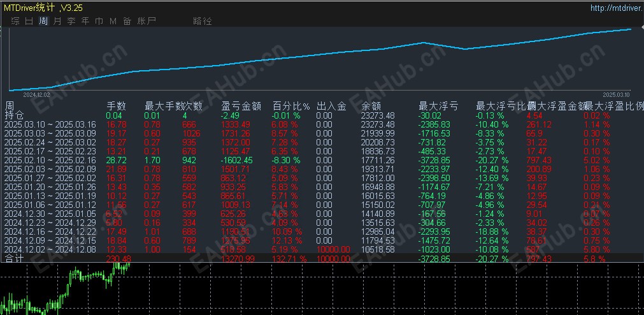The height and width of the screenshot is (315, 644).
Task: Select the 2025.01.06 ~ 2025.01.12 week row
Action: click(x=322, y=205)
